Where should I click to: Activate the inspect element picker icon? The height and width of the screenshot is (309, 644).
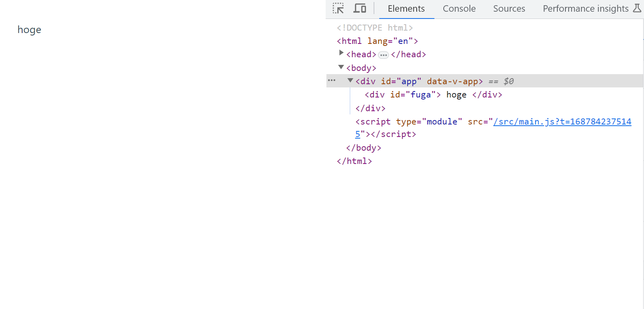(338, 8)
